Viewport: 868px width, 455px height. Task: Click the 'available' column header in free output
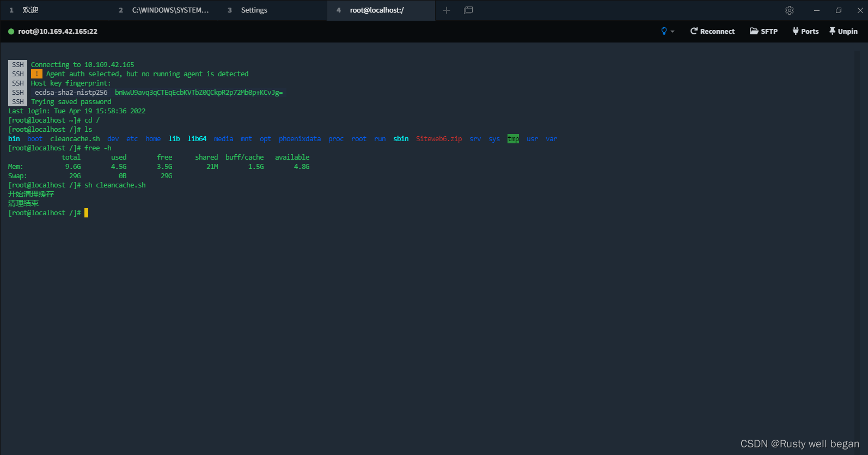tap(292, 157)
